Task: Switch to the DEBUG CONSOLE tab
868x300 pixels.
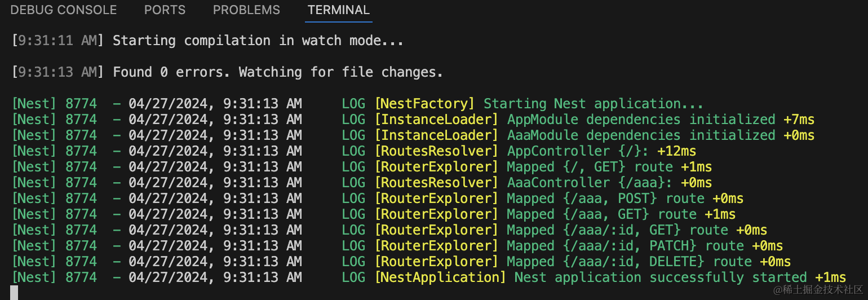Action: (64, 10)
